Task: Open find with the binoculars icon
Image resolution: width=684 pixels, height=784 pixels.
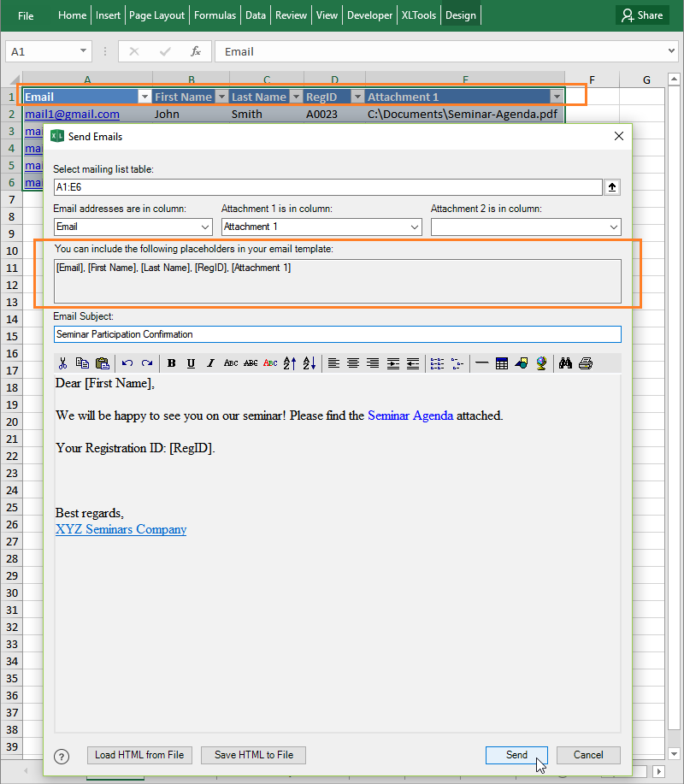Action: (x=565, y=363)
